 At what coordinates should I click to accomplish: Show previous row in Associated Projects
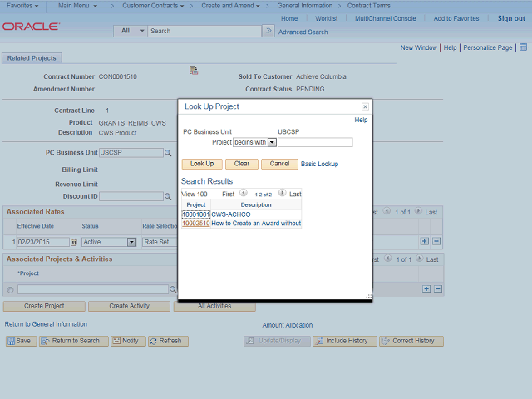pyautogui.click(x=388, y=259)
